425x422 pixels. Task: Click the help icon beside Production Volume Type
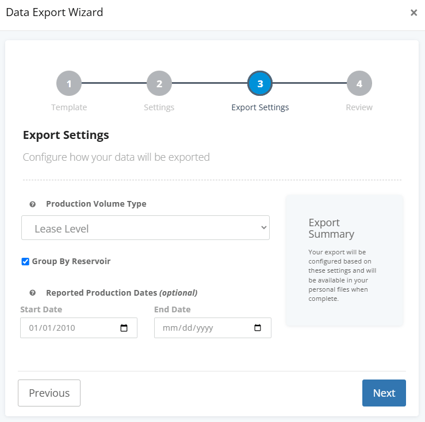(33, 204)
